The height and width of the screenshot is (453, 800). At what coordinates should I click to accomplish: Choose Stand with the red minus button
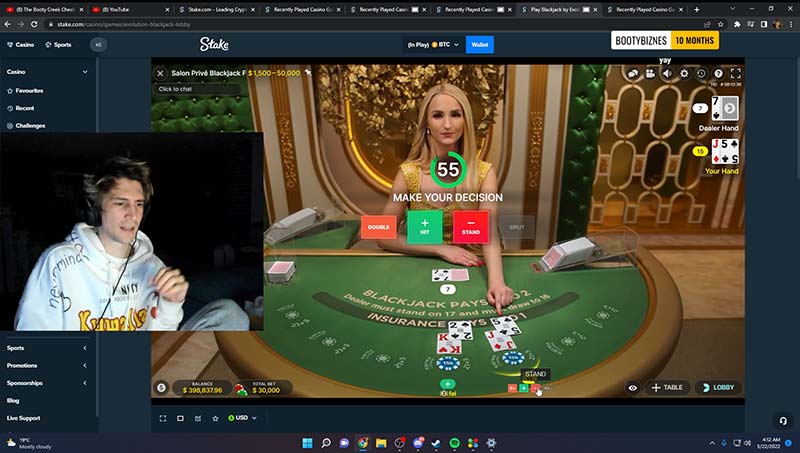point(470,227)
